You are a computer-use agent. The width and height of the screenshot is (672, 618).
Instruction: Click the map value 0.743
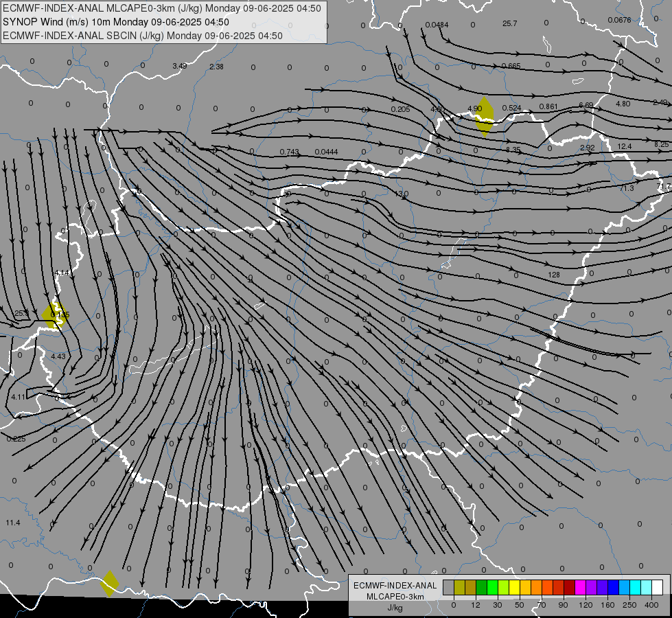289,152
